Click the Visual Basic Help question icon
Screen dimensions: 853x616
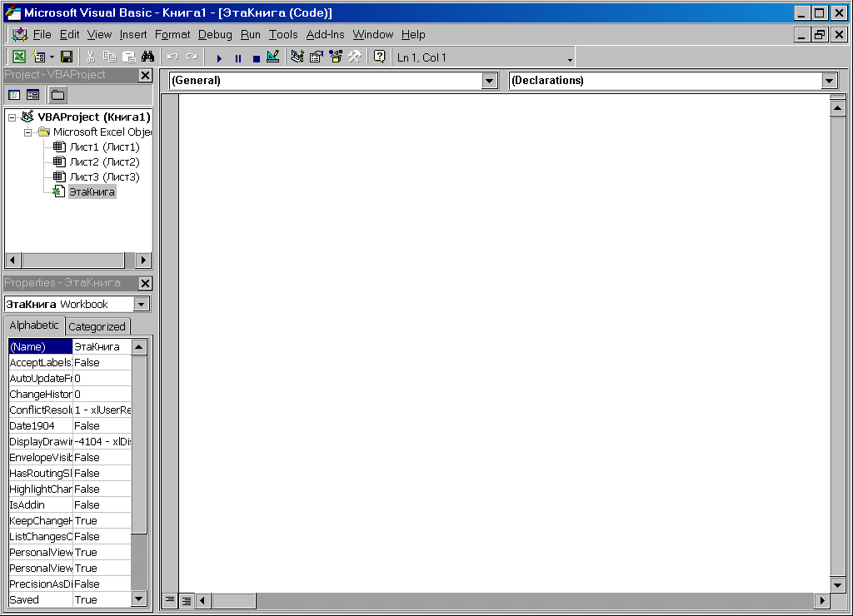(x=380, y=57)
